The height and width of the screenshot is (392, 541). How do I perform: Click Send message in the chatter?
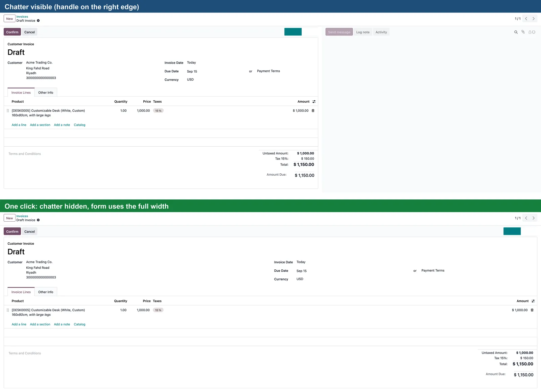click(339, 32)
